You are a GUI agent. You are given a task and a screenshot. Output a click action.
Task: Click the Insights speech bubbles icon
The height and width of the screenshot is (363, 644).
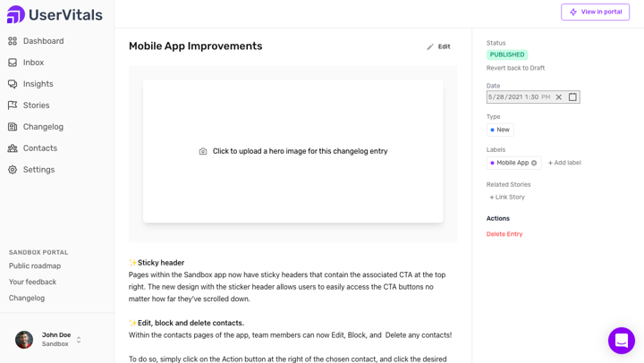pyautogui.click(x=13, y=84)
